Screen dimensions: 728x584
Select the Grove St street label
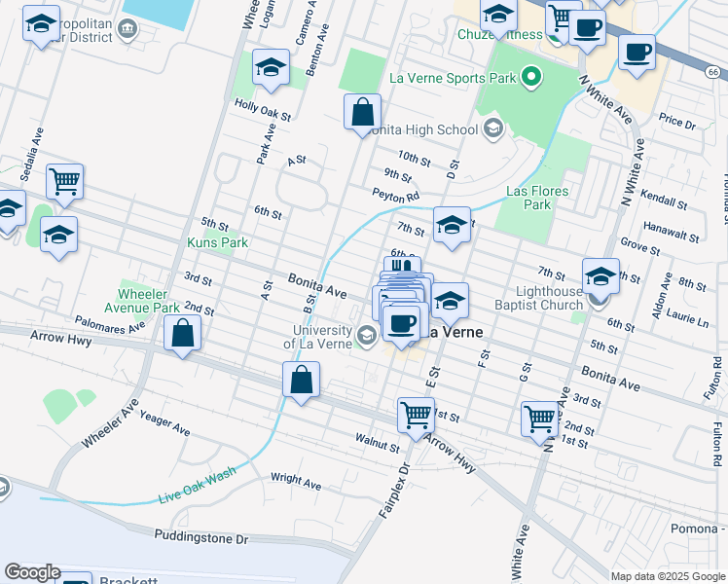(640, 246)
